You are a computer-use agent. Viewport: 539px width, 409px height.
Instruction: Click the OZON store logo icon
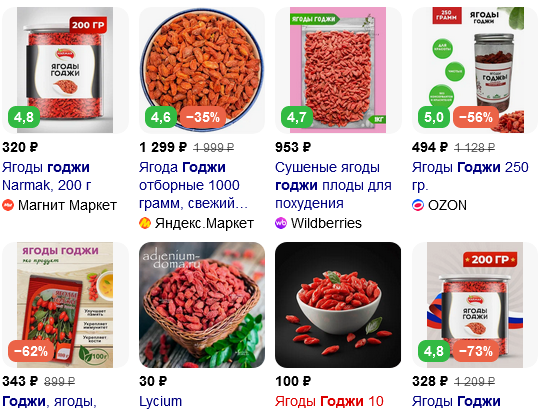[x=418, y=205]
